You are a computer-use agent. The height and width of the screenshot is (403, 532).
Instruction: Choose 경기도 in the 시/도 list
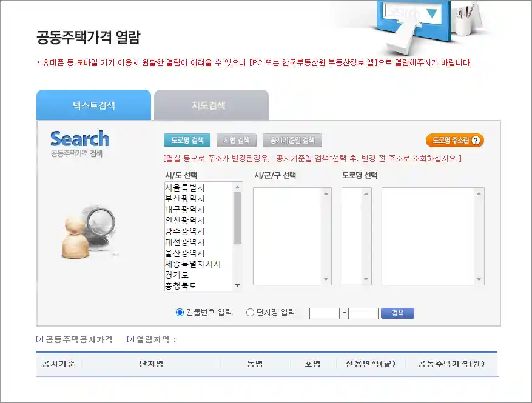coord(177,275)
